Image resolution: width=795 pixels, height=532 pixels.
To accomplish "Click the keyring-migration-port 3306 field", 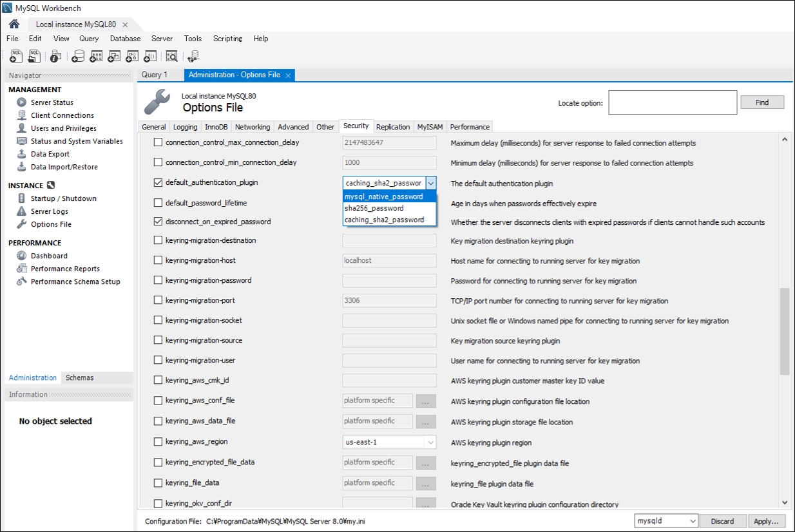I will (389, 301).
